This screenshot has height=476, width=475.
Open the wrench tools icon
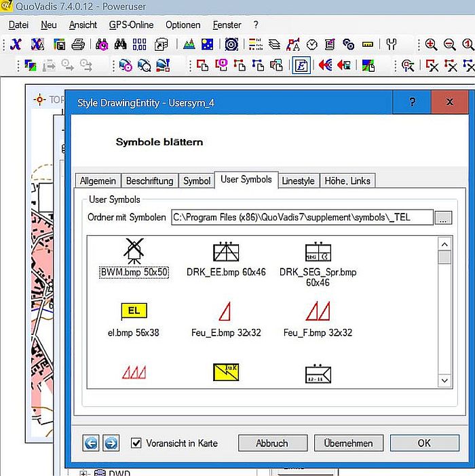pyautogui.click(x=392, y=45)
